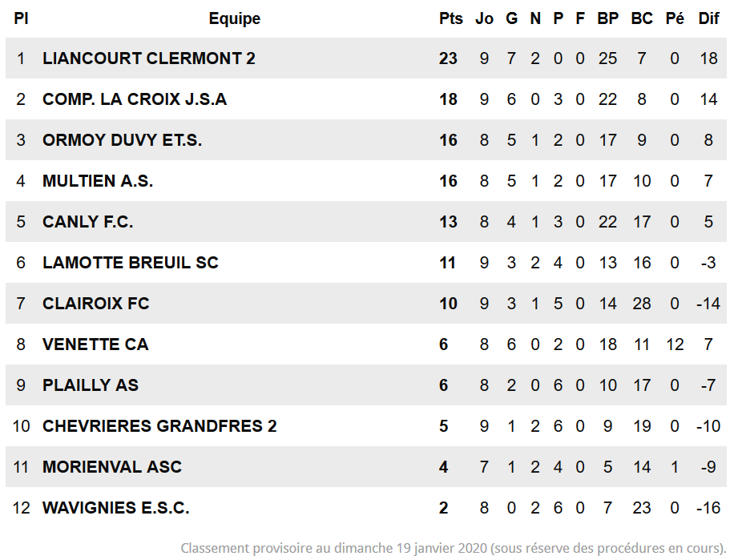
Task: Click the Equipe column header
Action: 235,18
